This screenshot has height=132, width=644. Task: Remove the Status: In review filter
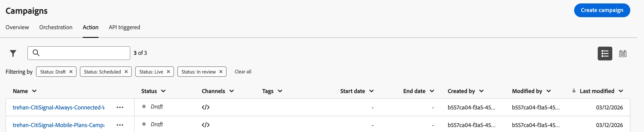click(x=221, y=72)
